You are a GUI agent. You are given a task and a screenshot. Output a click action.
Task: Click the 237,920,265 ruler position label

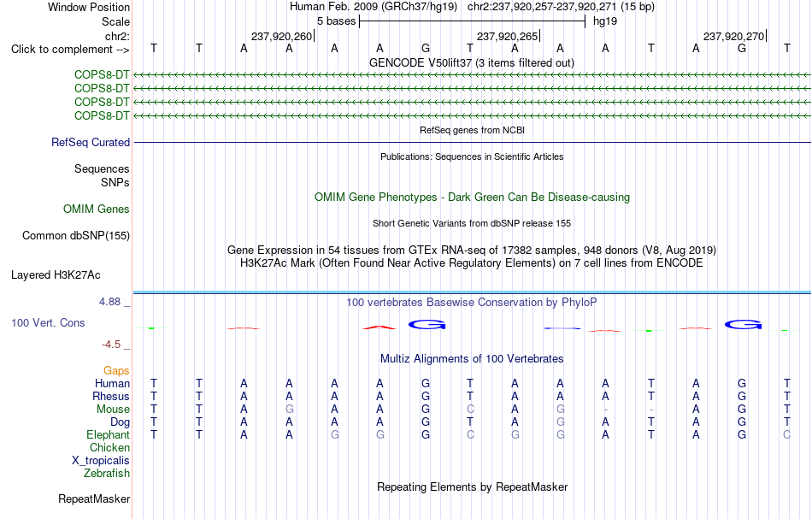click(508, 36)
